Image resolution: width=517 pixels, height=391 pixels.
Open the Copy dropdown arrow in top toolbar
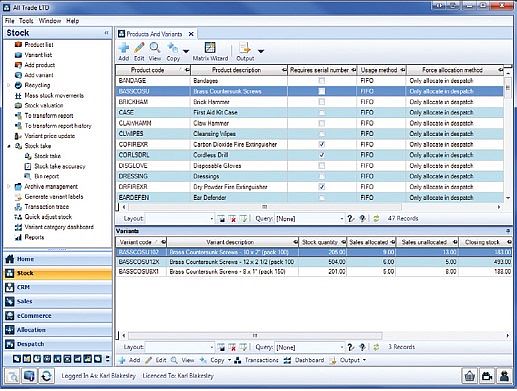186,51
